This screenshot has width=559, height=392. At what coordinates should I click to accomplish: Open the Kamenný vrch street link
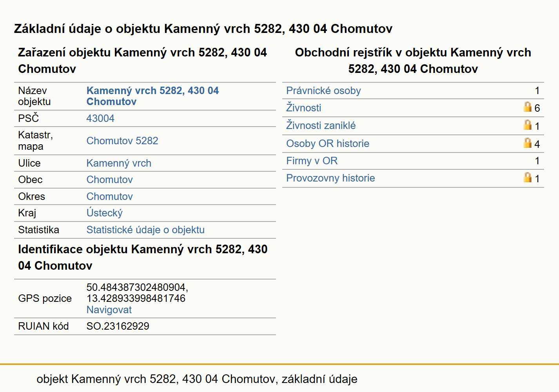[119, 163]
